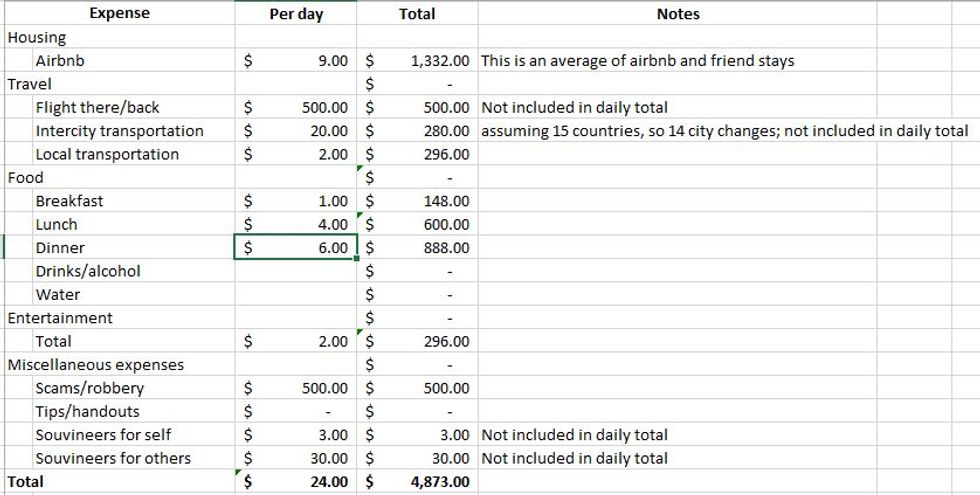Select the grand total 4,873.00 cell

pyautogui.click(x=440, y=482)
